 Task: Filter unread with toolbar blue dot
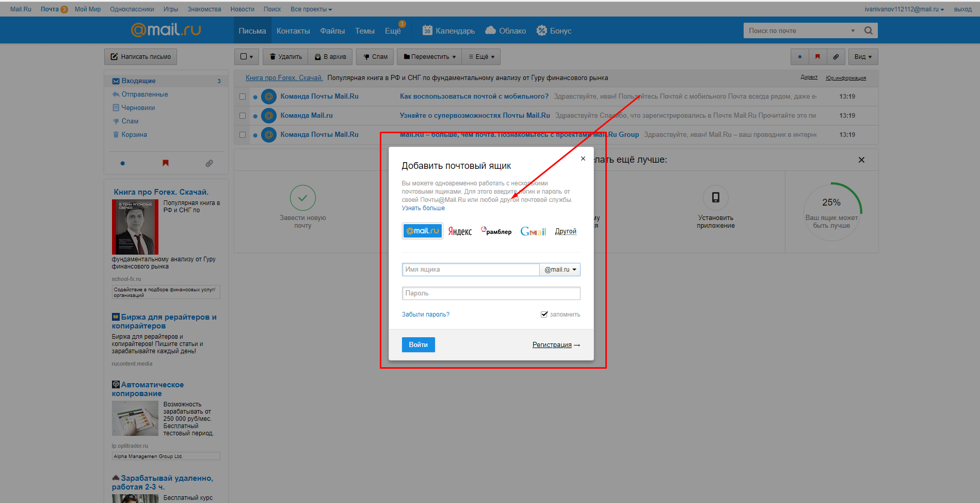click(x=800, y=57)
